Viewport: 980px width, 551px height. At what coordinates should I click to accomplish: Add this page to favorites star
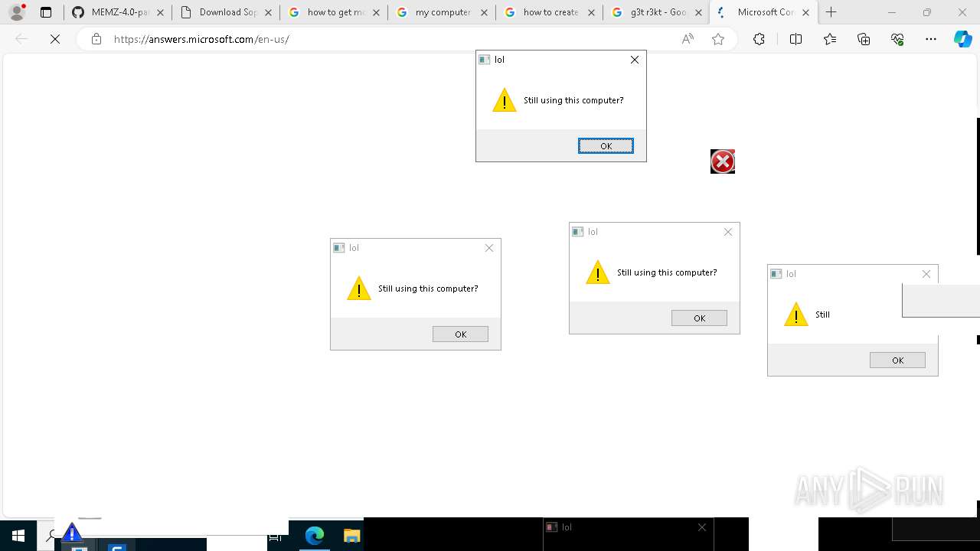(x=718, y=39)
